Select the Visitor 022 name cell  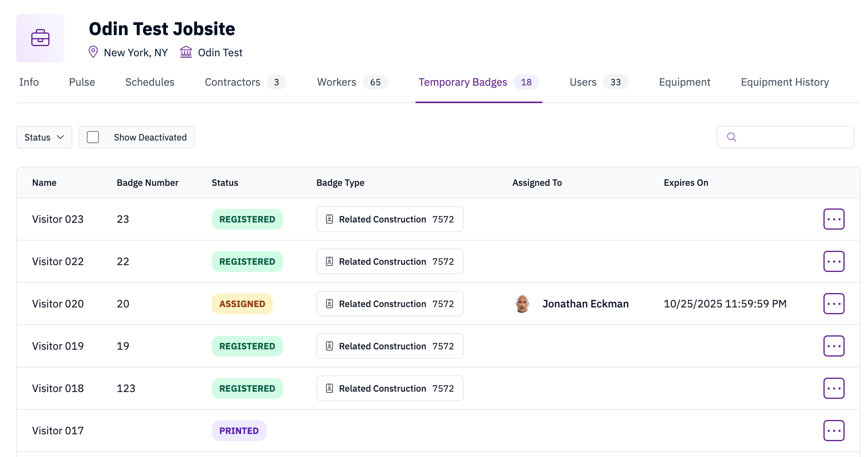tap(58, 261)
